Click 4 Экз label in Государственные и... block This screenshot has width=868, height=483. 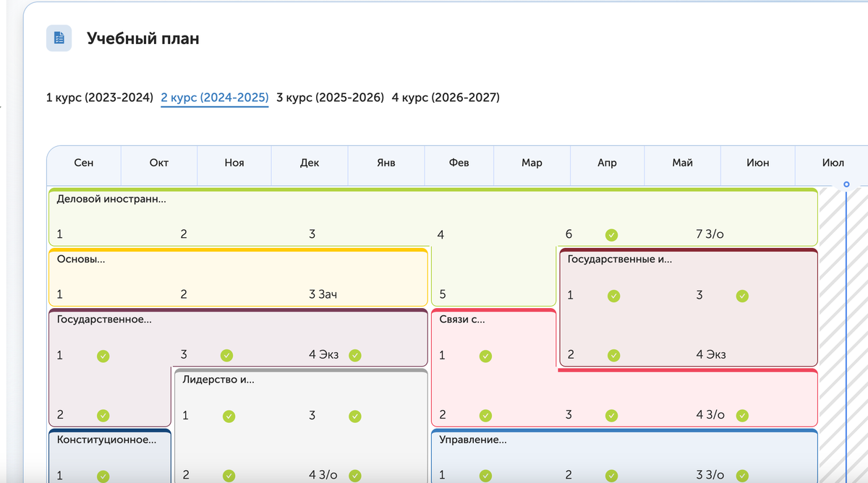coord(711,354)
